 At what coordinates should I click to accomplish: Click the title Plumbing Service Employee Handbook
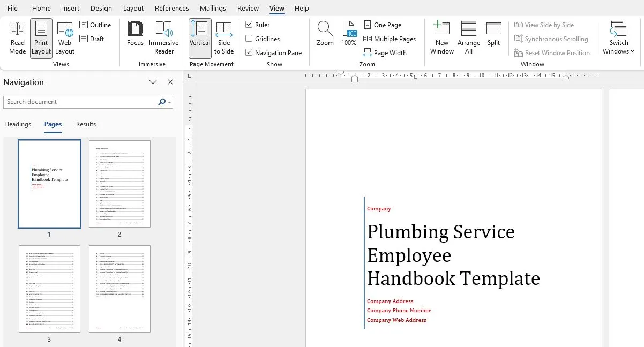(453, 255)
